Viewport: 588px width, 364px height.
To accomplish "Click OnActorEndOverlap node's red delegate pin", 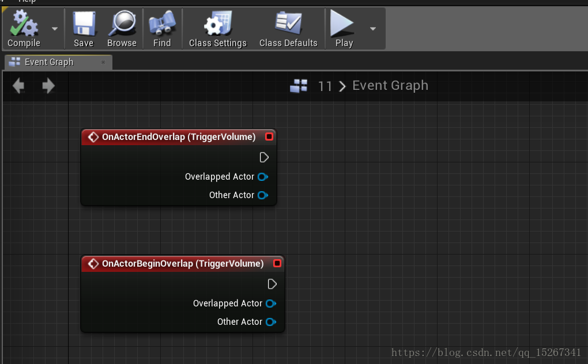I will tap(269, 136).
